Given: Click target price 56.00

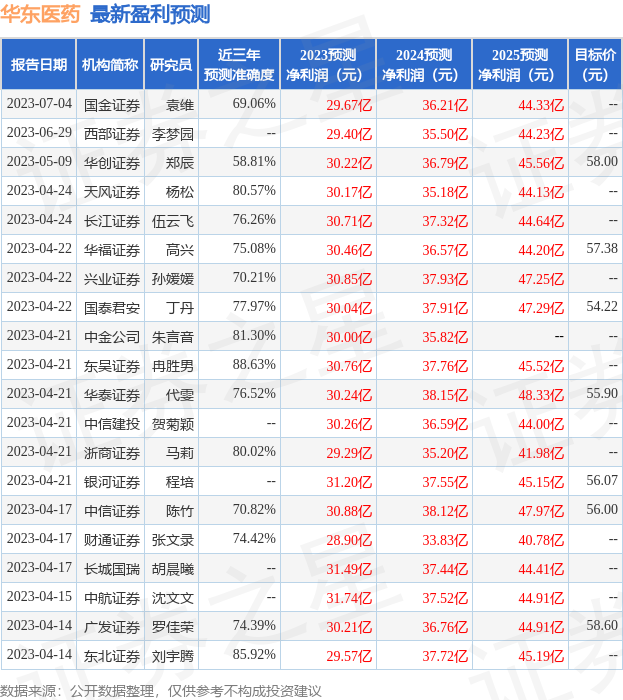Looking at the screenshot, I should pos(602,510).
